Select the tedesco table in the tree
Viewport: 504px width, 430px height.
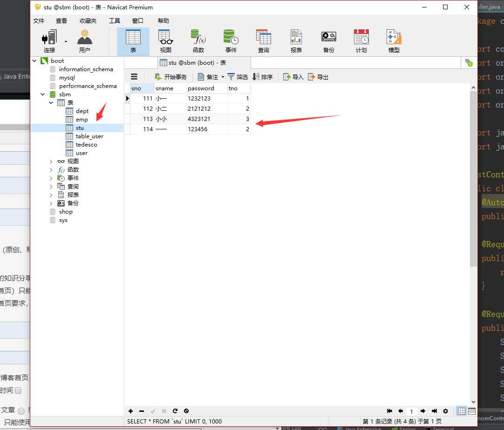[x=86, y=145]
